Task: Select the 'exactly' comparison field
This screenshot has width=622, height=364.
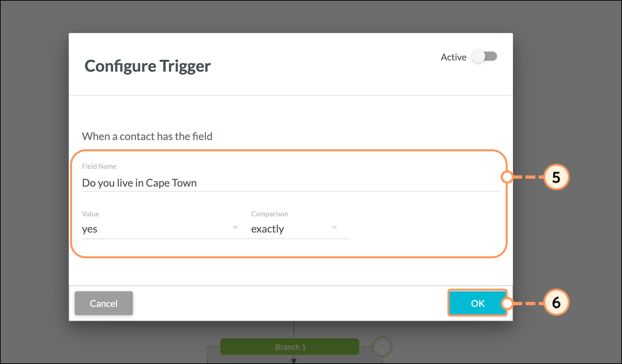Action: click(x=300, y=229)
